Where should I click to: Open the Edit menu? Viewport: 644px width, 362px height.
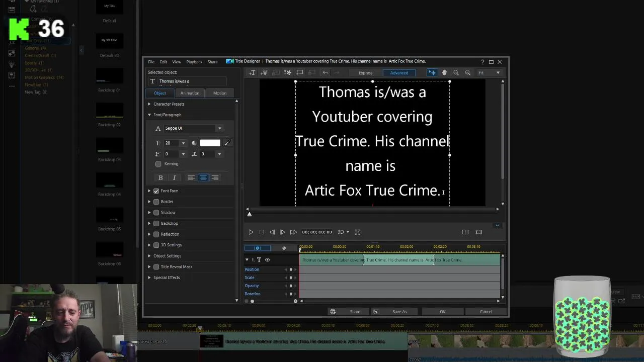164,62
